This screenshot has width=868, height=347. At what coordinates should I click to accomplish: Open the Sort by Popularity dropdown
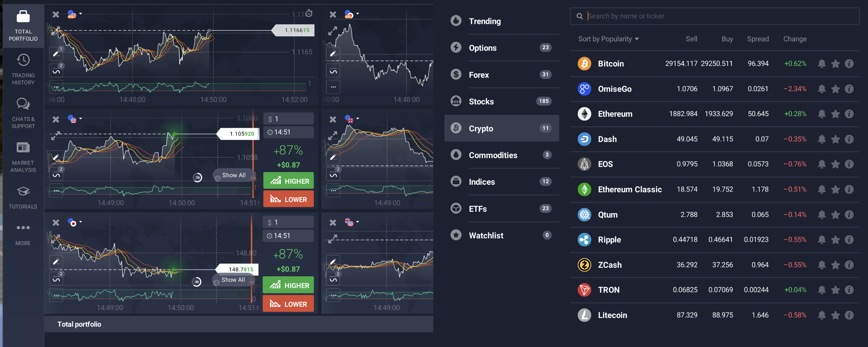[x=608, y=39]
